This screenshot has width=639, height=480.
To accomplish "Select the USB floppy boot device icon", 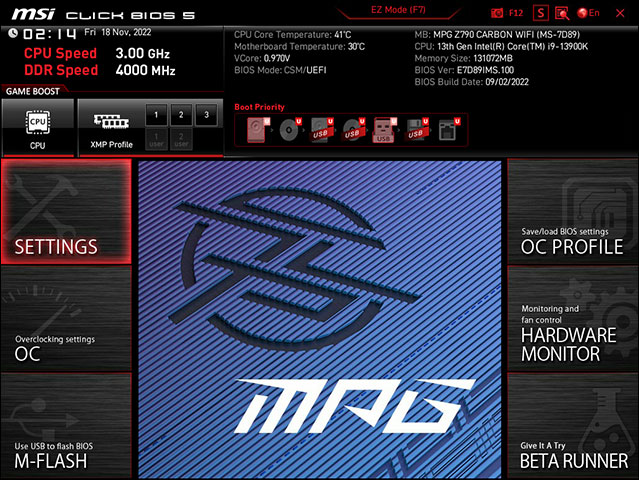I will pos(417,130).
